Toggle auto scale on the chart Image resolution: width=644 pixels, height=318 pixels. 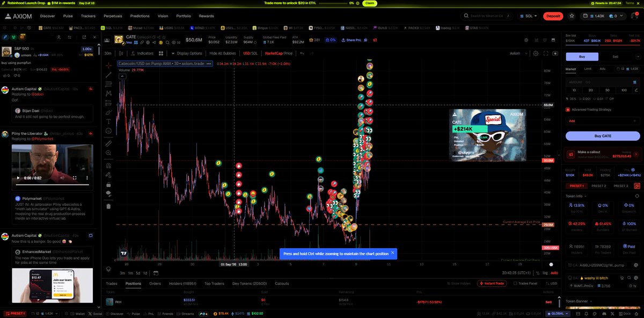(x=554, y=272)
